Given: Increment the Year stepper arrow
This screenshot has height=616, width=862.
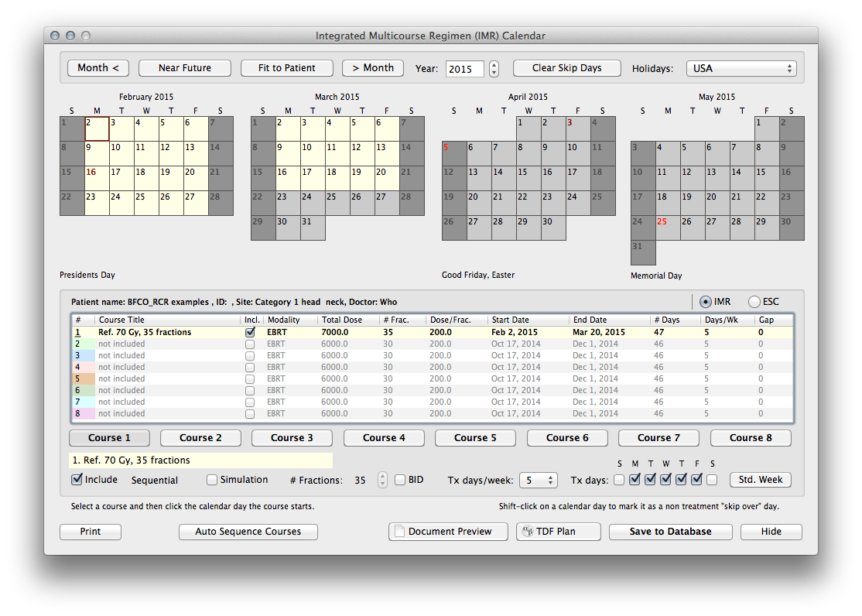Looking at the screenshot, I should pyautogui.click(x=494, y=64).
